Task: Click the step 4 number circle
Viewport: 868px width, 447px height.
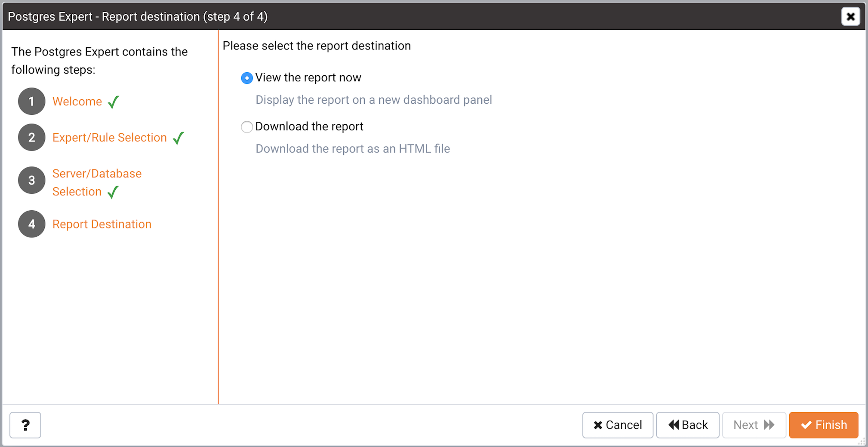Action: click(31, 224)
